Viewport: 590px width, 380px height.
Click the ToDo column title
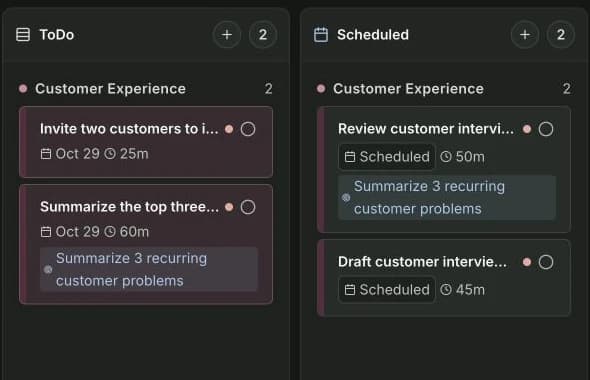57,35
